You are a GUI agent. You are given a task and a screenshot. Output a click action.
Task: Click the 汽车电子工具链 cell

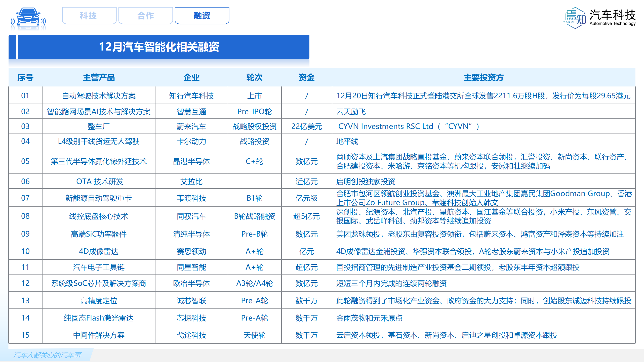(99, 267)
